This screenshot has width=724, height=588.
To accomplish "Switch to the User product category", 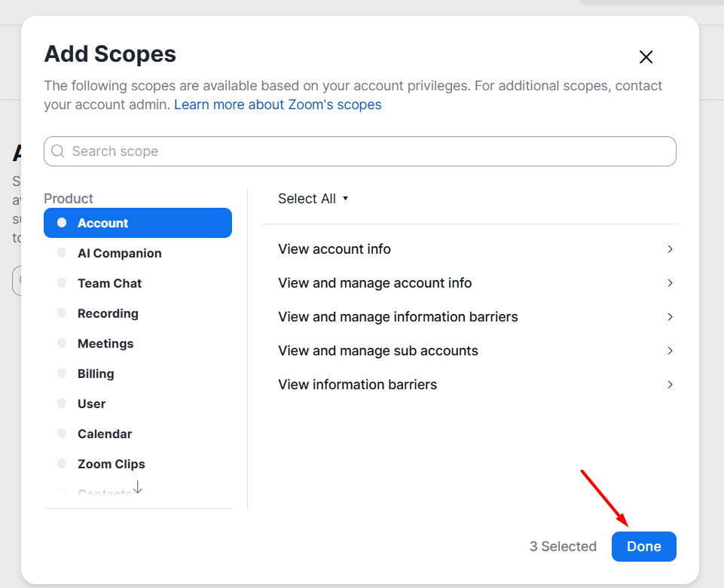I will pos(92,404).
